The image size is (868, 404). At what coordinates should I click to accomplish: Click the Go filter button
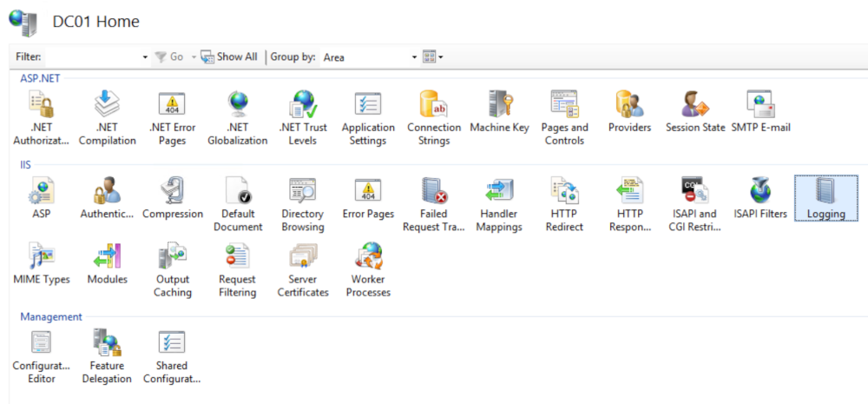point(169,56)
